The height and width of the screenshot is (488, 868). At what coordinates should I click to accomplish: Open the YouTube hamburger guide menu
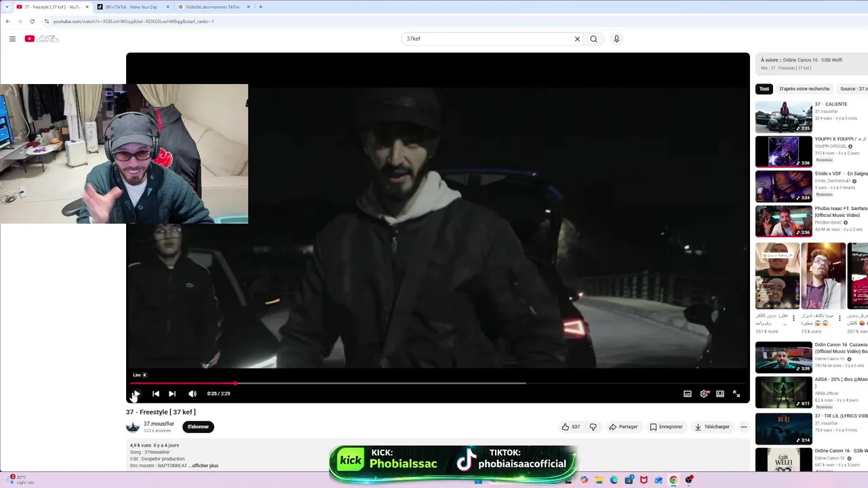[x=12, y=39]
